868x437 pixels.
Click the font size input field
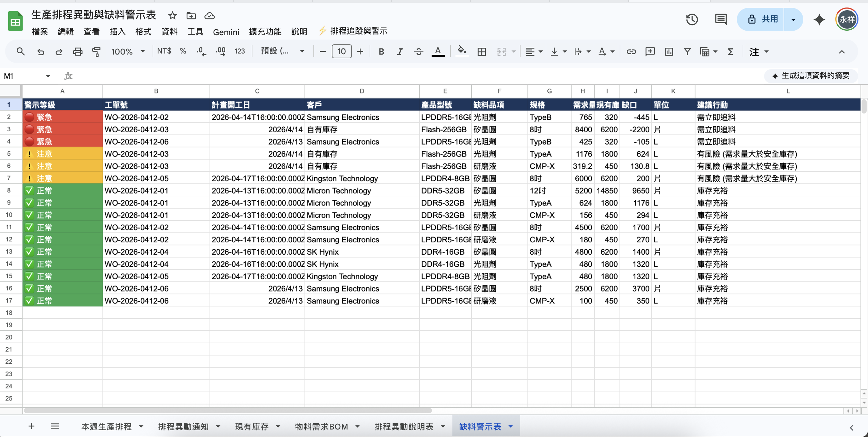342,51
